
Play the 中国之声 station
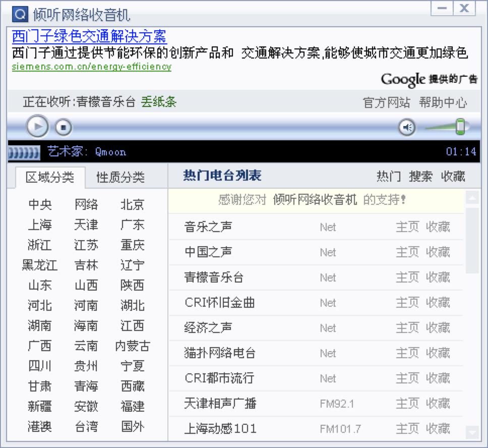pos(208,252)
